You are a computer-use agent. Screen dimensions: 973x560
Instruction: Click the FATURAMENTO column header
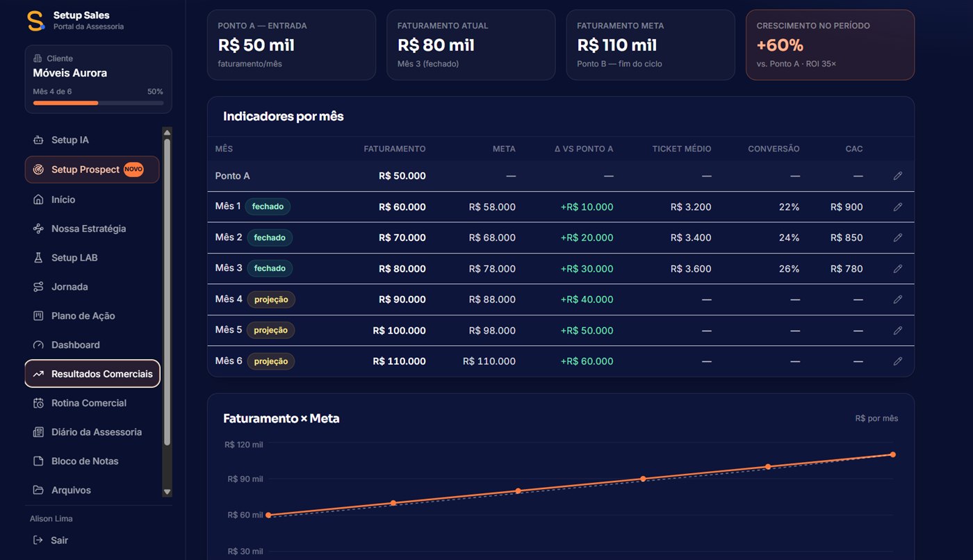395,149
